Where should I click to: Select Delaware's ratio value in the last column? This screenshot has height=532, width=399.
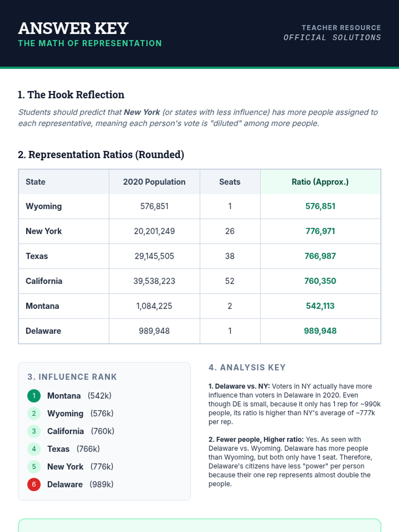coord(320,331)
